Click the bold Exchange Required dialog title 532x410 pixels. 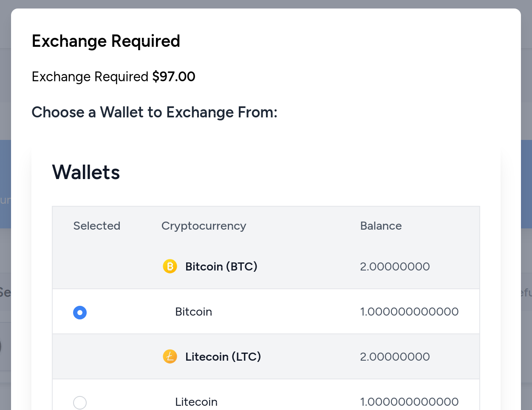point(106,41)
